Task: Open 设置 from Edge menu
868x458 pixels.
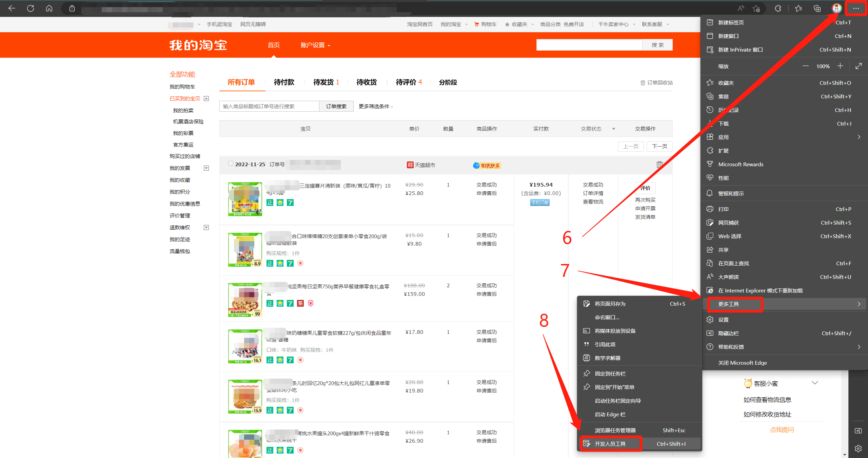Action: click(x=785, y=320)
